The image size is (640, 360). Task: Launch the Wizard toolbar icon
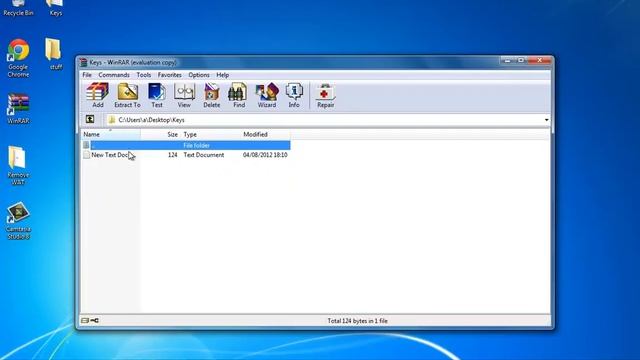[x=267, y=95]
